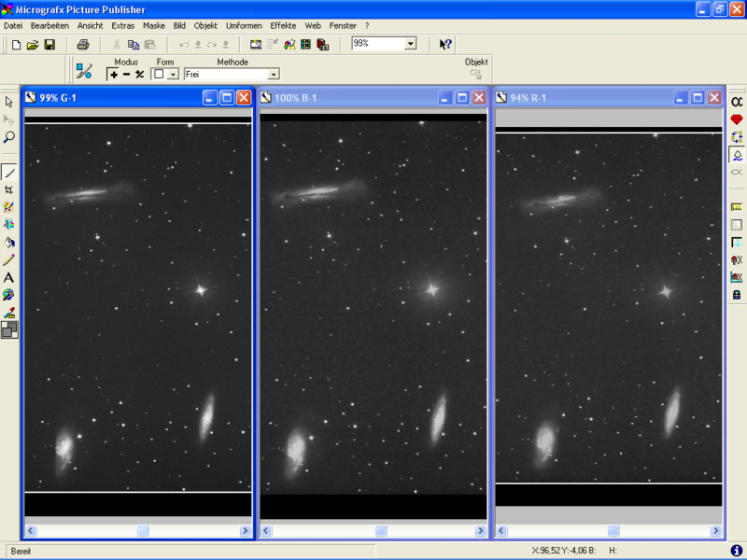Choose the paint bucket Fill tool
Image resolution: width=747 pixels, height=560 pixels.
[9, 242]
